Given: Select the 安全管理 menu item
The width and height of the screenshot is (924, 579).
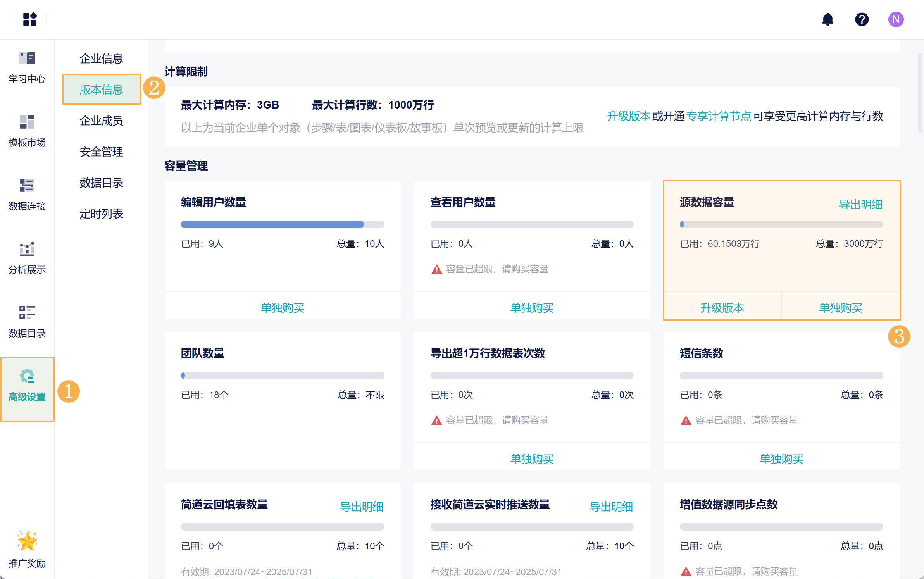Looking at the screenshot, I should (x=101, y=152).
